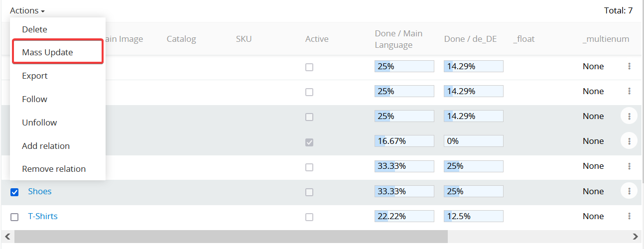Click the horizontal scrollbar thumb
644x249 pixels.
(231, 237)
